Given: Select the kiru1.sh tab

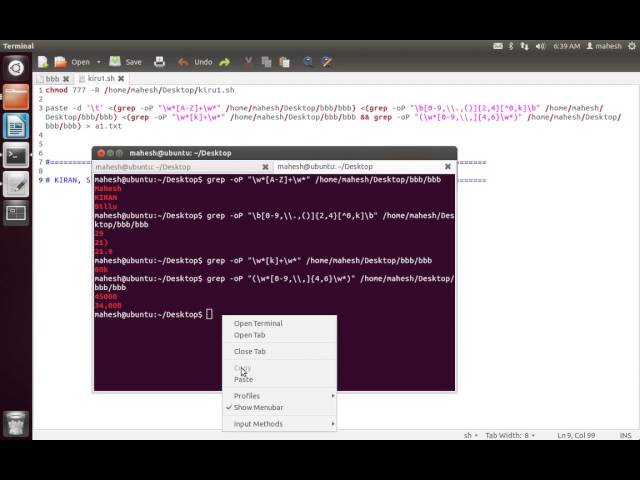Looking at the screenshot, I should pyautogui.click(x=101, y=78).
